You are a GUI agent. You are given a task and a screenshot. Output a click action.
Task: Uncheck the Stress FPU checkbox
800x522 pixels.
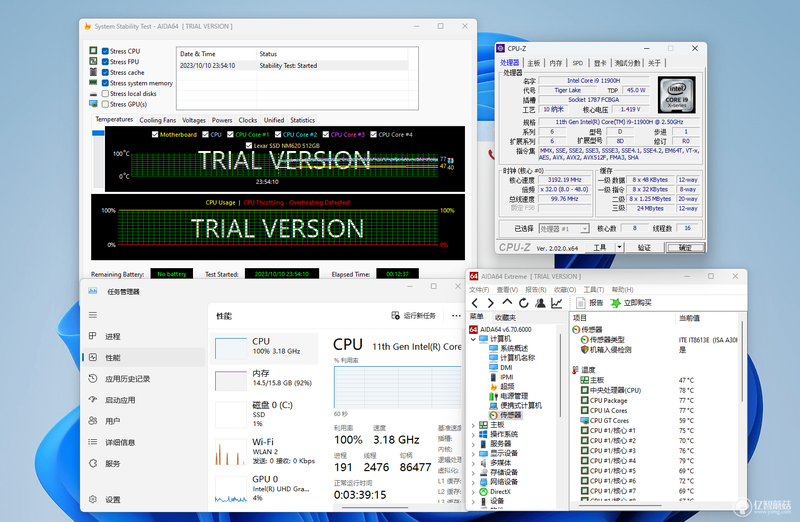105,62
